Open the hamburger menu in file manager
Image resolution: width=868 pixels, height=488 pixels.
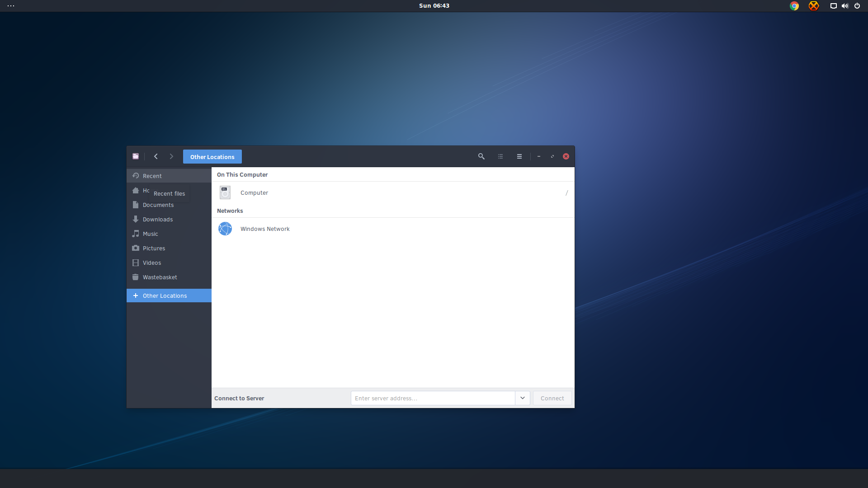(x=519, y=156)
